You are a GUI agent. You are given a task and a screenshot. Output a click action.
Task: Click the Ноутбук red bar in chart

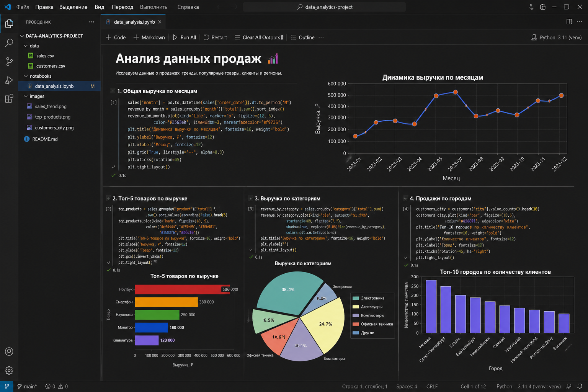click(x=182, y=289)
